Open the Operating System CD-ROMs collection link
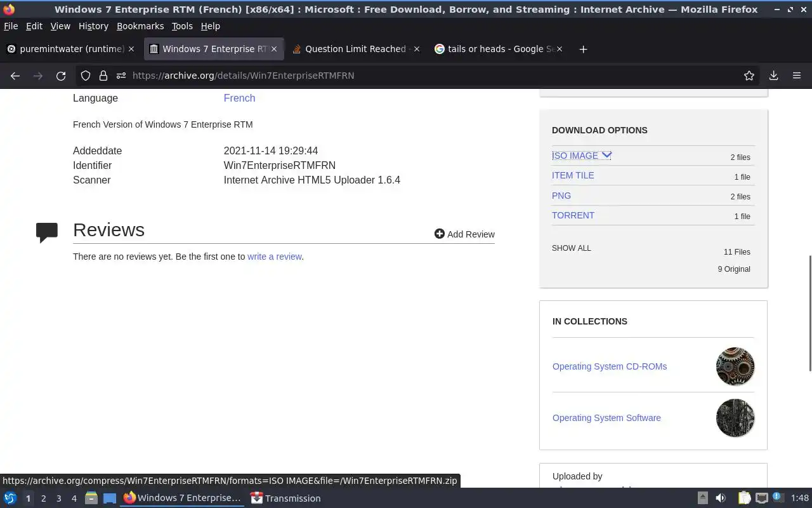The image size is (812, 508). point(610,366)
